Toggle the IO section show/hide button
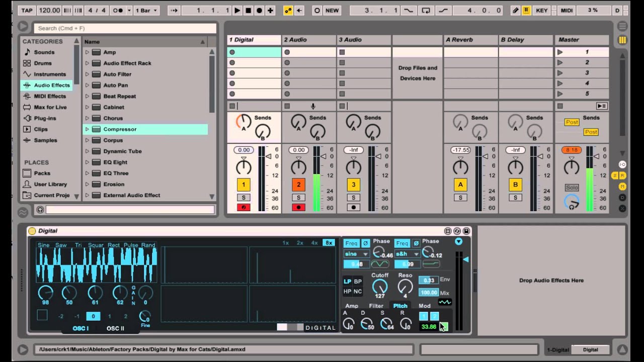Screen dimensions: 644x362 [x=622, y=164]
